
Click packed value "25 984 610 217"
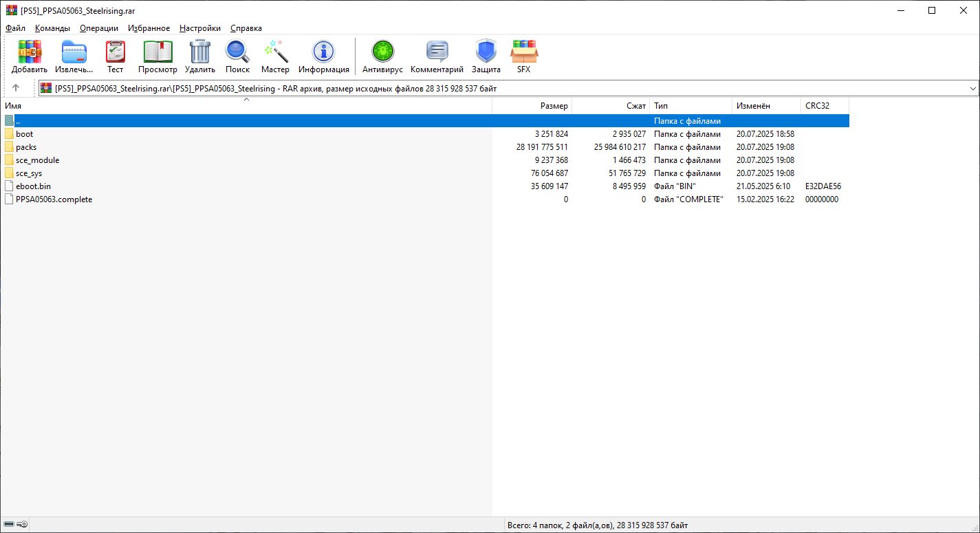[x=620, y=147]
